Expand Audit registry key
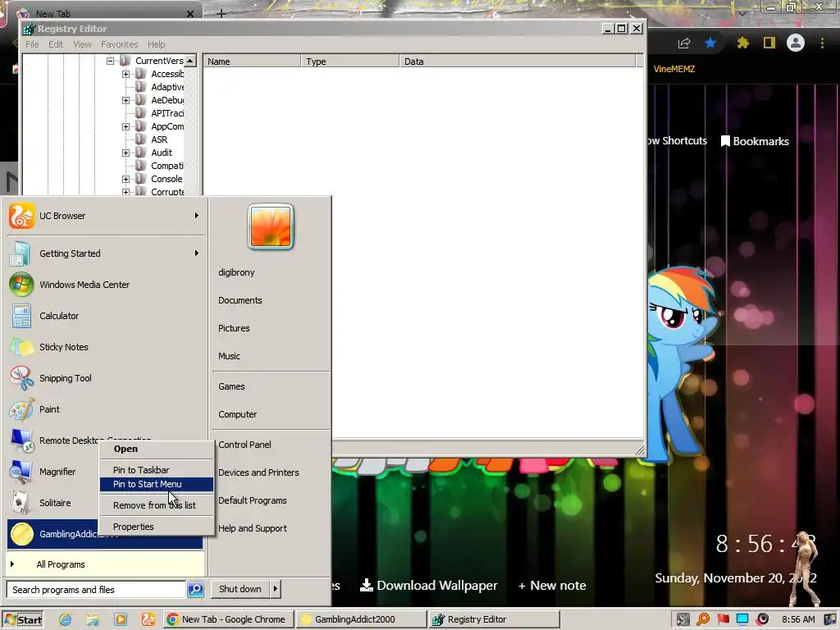Viewport: 840px width, 630px height. (x=126, y=153)
